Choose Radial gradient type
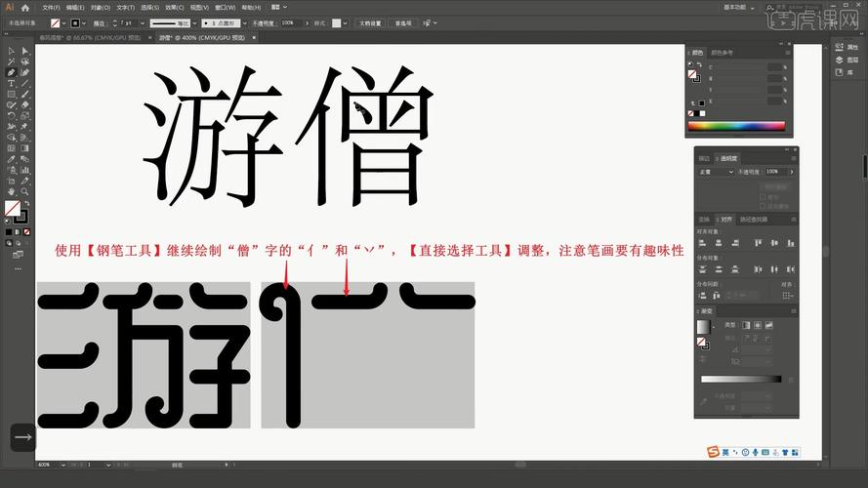 click(758, 325)
